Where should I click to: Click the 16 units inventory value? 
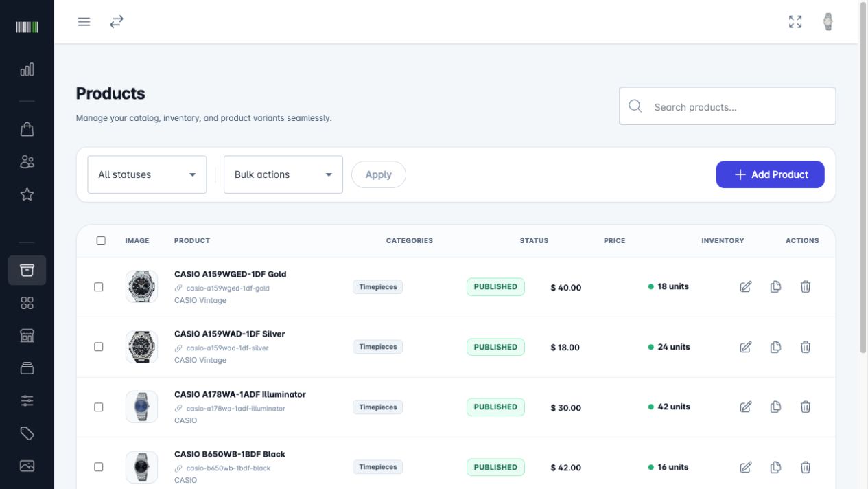(x=672, y=467)
